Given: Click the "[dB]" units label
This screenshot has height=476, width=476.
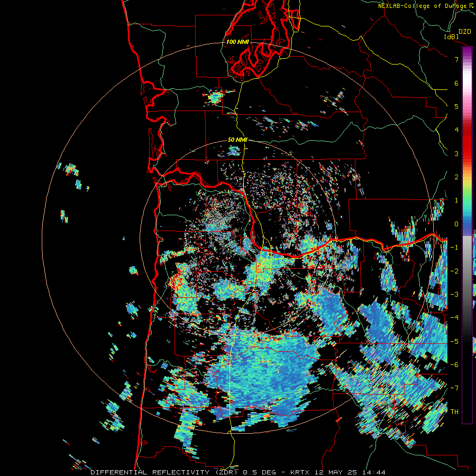Looking at the screenshot, I should 451,36.
